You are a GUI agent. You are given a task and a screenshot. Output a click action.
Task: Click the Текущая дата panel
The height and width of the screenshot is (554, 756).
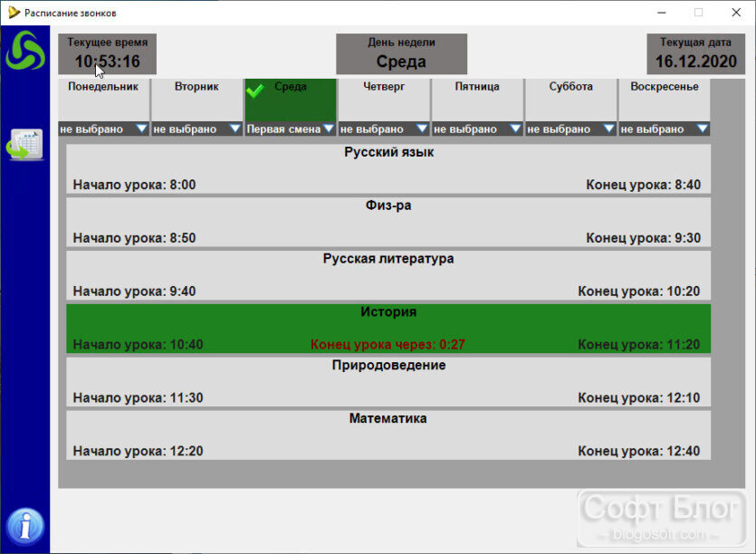(x=695, y=54)
